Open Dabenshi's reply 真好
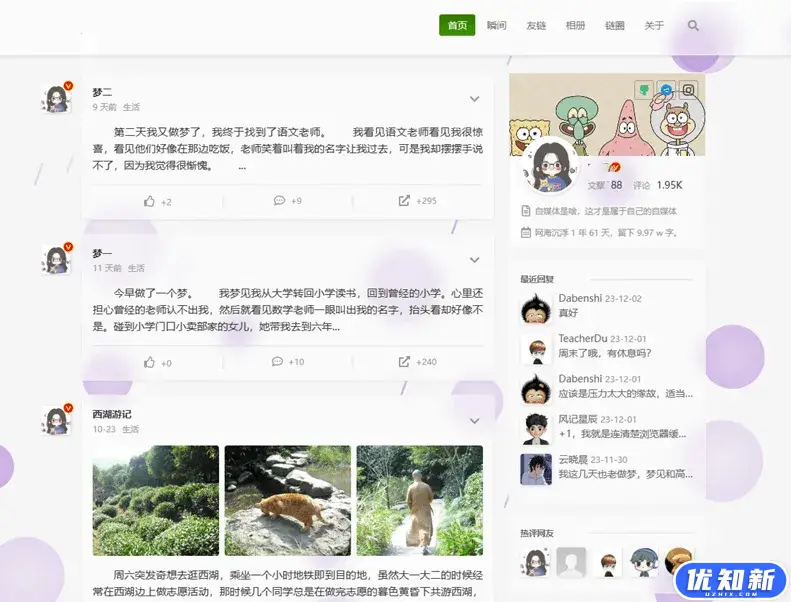The image size is (791, 602). pyautogui.click(x=568, y=313)
